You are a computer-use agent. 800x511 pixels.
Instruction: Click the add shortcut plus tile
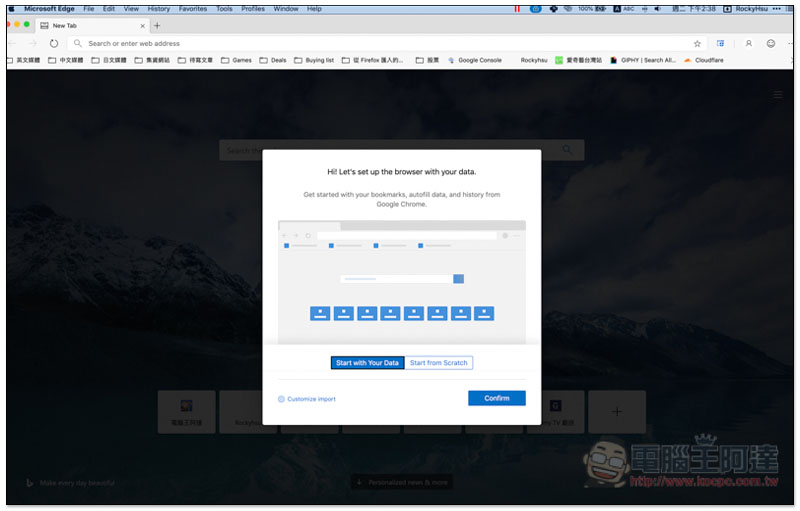(616, 411)
